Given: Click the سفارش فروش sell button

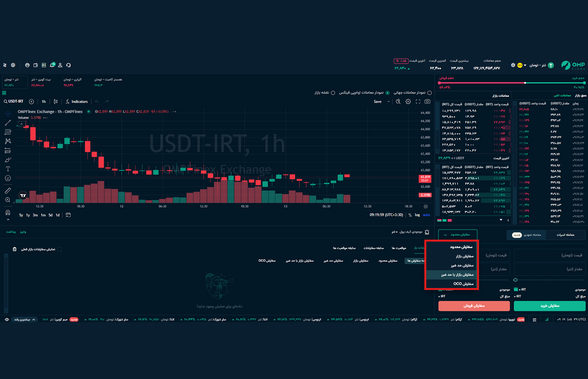Looking at the screenshot, I should tap(474, 306).
